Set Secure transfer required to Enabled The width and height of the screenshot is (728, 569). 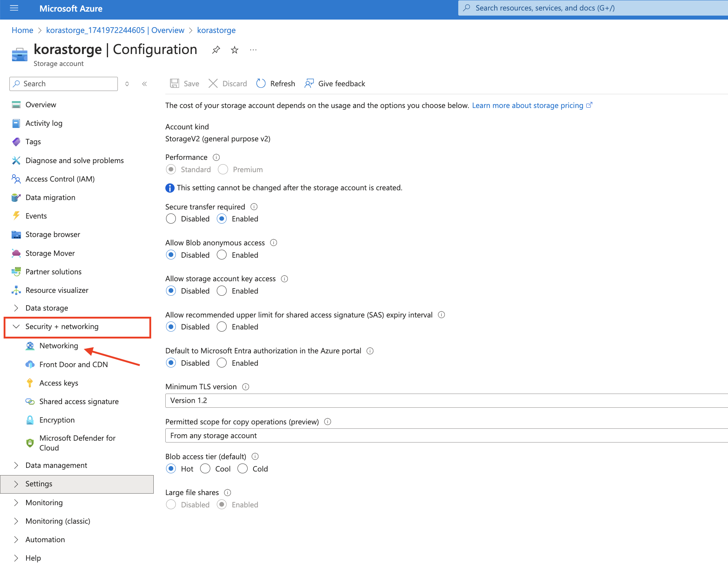tap(222, 219)
